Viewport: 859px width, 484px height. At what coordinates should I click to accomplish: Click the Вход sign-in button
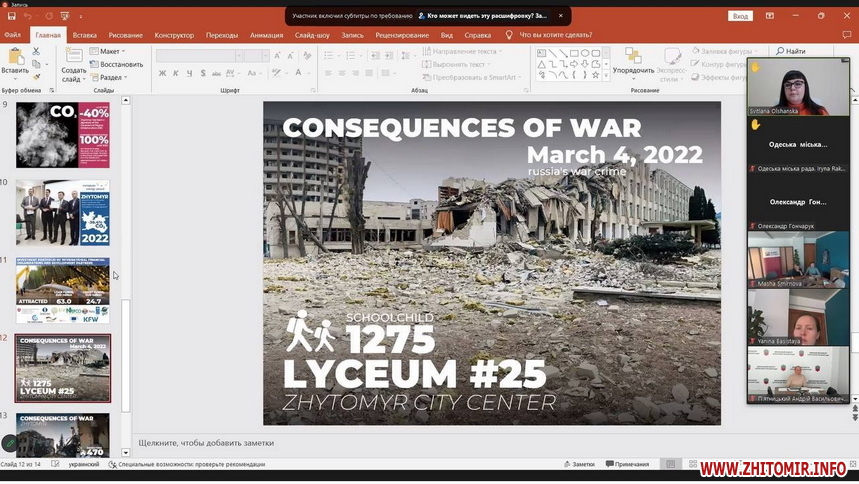(x=740, y=16)
